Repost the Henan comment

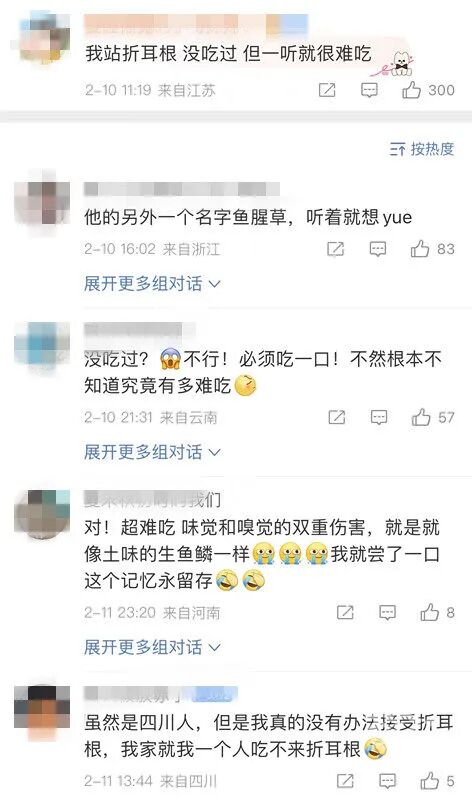click(345, 612)
